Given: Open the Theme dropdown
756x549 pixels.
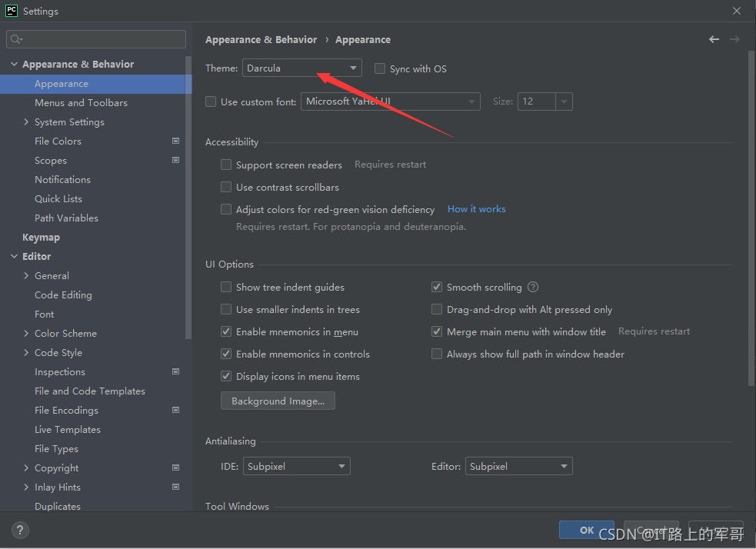Looking at the screenshot, I should click(x=302, y=68).
